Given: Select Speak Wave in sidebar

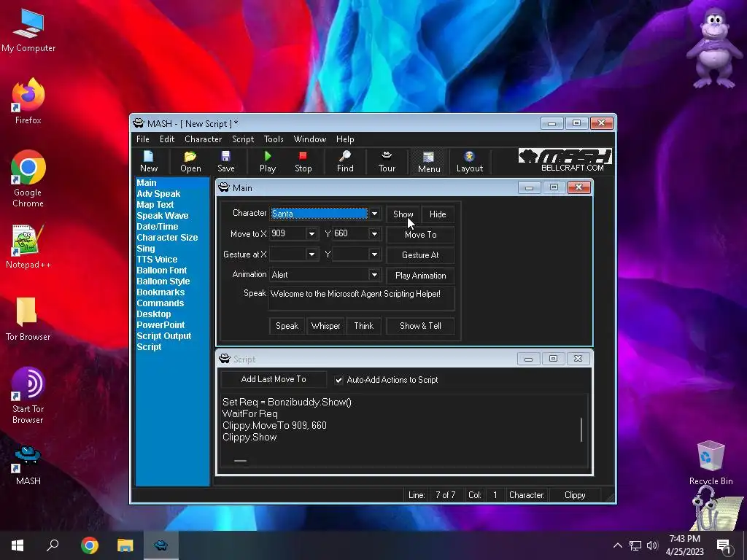Looking at the screenshot, I should 163,216.
